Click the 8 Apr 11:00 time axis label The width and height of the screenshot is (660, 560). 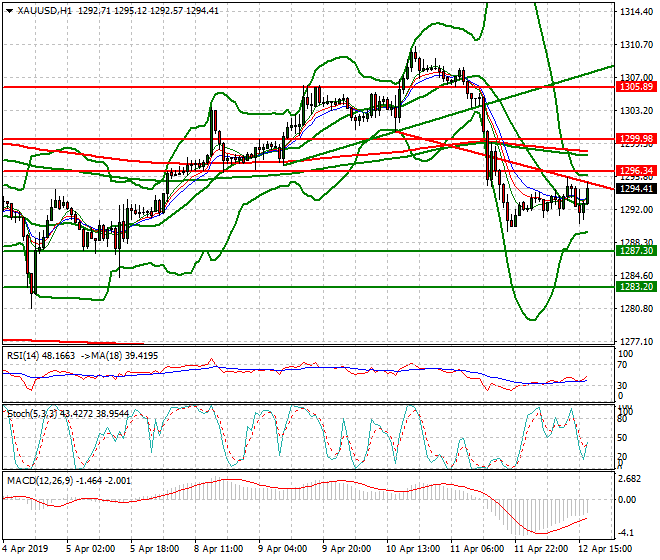click(x=221, y=549)
